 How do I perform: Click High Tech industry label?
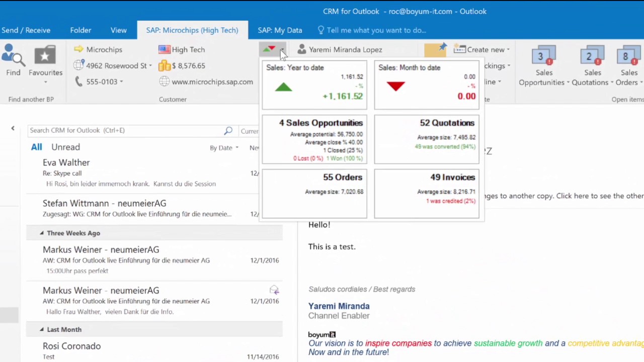click(x=188, y=49)
